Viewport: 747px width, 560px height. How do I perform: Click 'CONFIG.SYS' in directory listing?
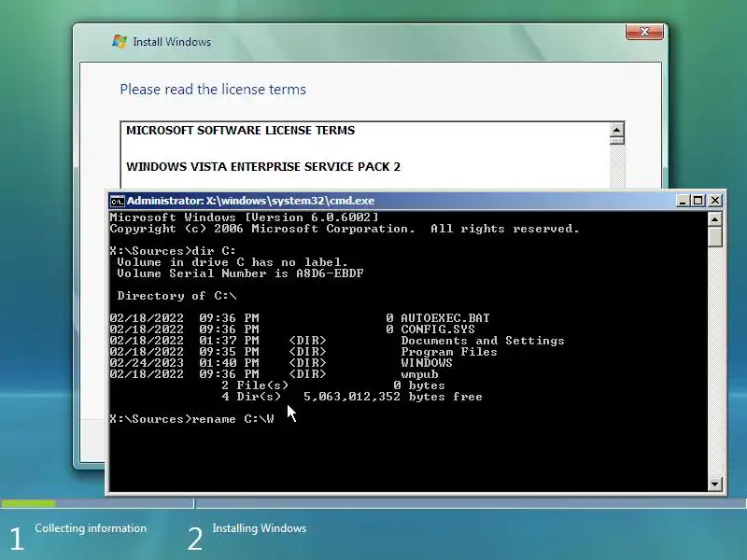(x=437, y=329)
